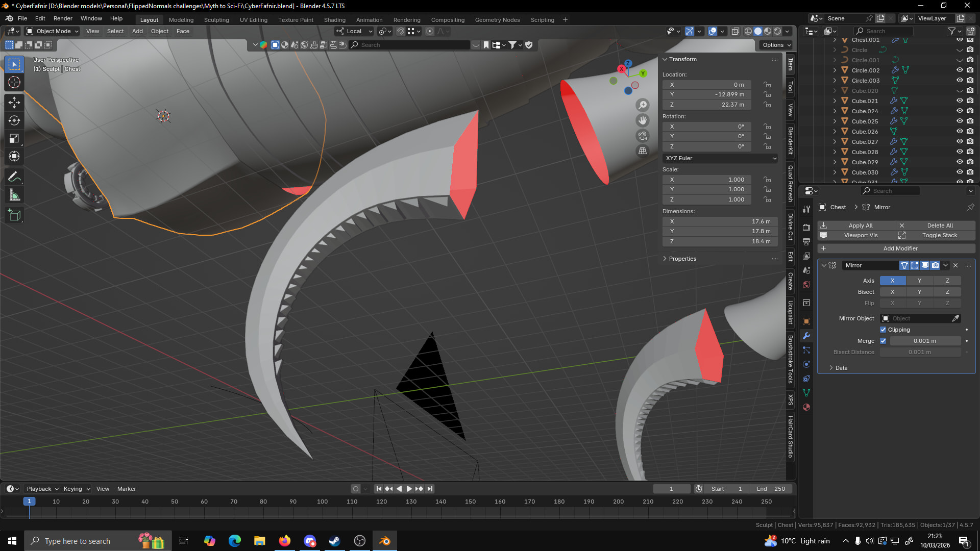Screen dimensions: 980x551
Task: Expand the Properties panel section
Action: [x=682, y=259]
